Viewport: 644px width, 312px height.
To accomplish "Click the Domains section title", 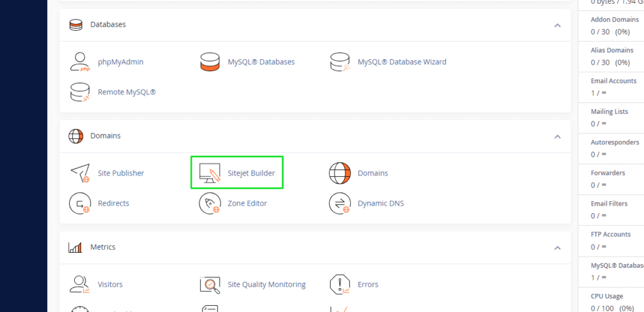I will point(106,135).
